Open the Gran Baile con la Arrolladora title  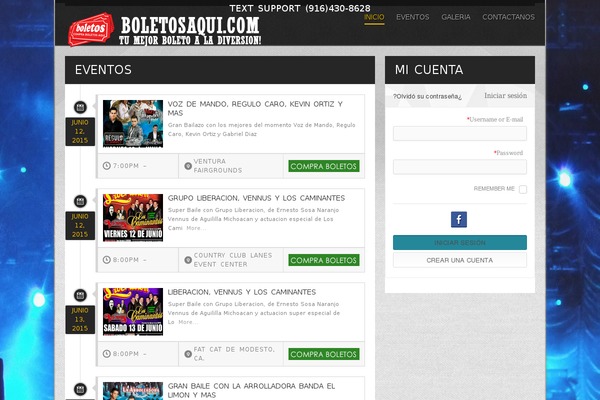coord(251,390)
